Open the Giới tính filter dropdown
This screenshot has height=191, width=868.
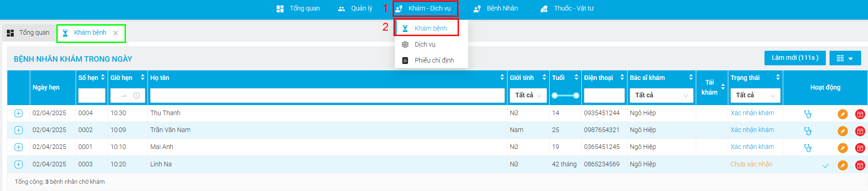pyautogui.click(x=528, y=95)
